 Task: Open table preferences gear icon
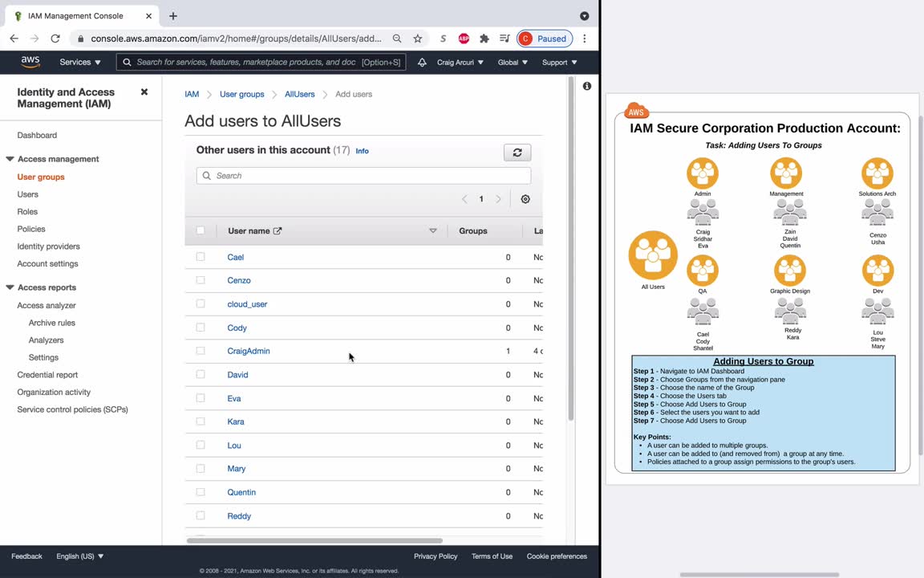525,199
